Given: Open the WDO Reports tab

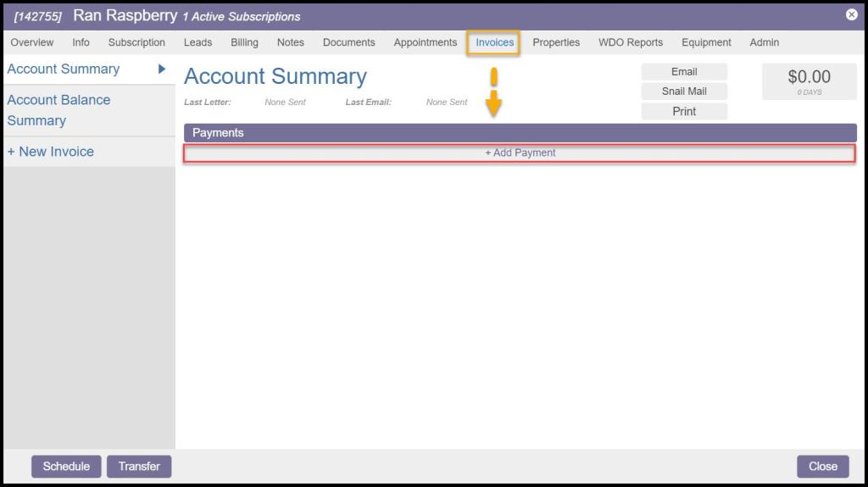Looking at the screenshot, I should pos(631,42).
